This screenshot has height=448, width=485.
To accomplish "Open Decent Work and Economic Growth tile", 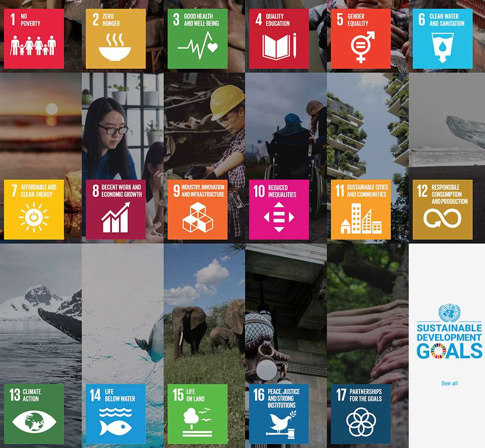I will point(116,209).
